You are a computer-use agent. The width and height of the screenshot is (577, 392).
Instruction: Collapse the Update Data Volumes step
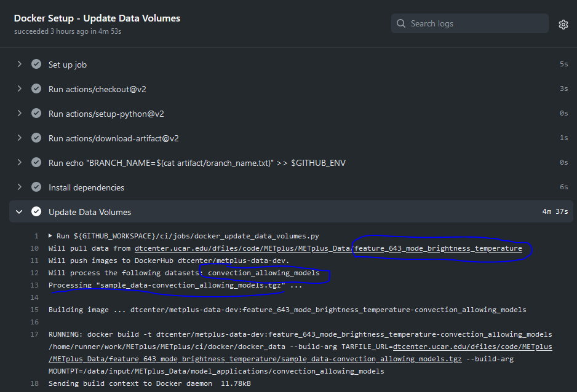tap(18, 211)
